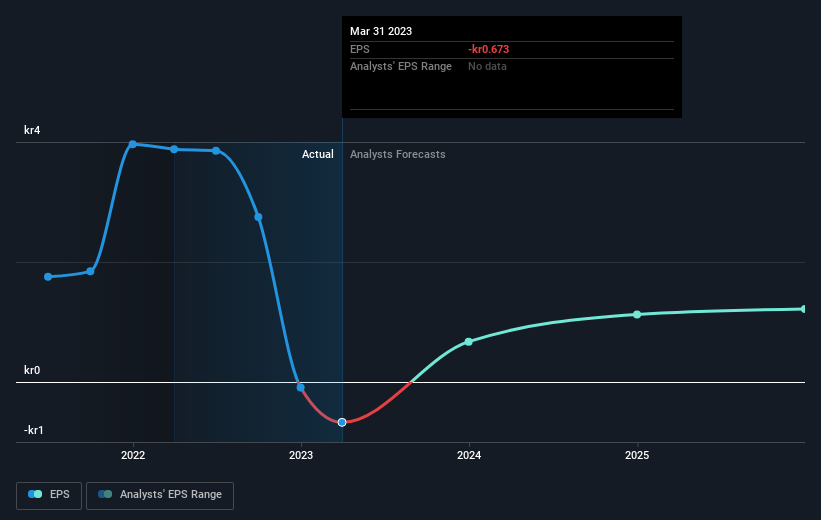Viewport: 821px width, 520px height.
Task: Toggle the Analysts' EPS Range legend
Action: click(x=160, y=495)
